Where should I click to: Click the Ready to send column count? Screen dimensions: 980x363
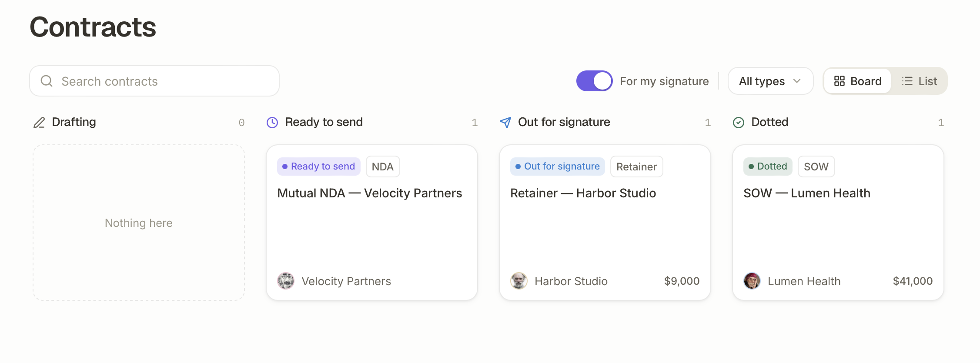[x=475, y=123]
